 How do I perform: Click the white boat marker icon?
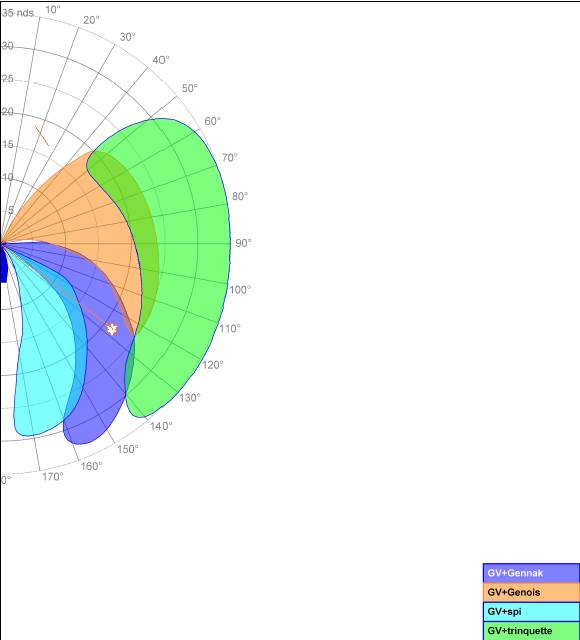pyautogui.click(x=112, y=329)
